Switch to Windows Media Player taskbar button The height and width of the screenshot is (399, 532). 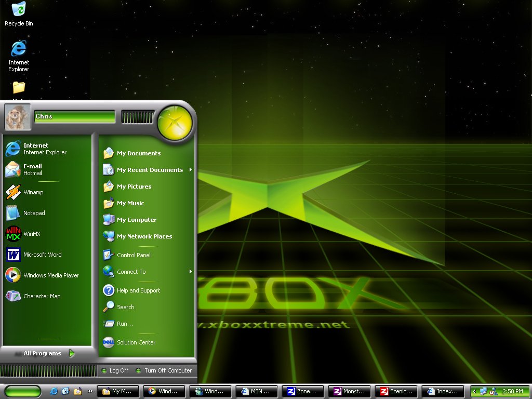pos(164,391)
